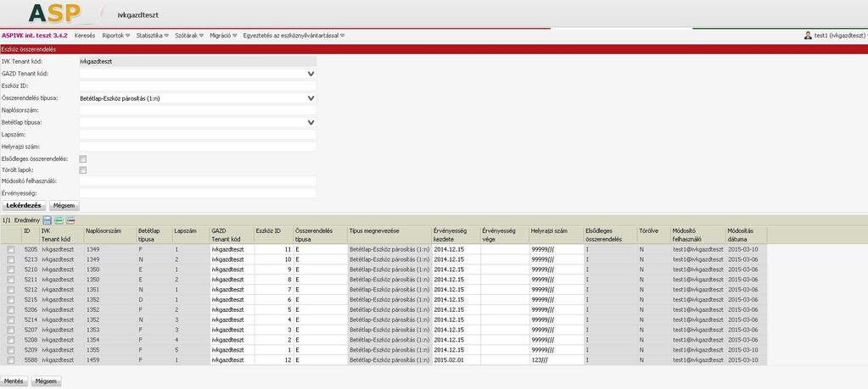868x389 pixels.
Task: Tick the Elsődleges összerendelés checkbox
Action: point(83,159)
